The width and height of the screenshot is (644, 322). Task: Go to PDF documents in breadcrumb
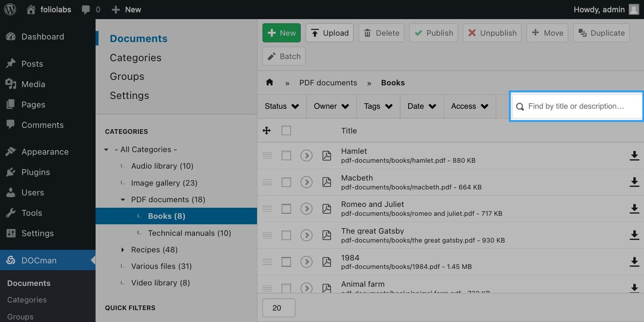(x=328, y=82)
